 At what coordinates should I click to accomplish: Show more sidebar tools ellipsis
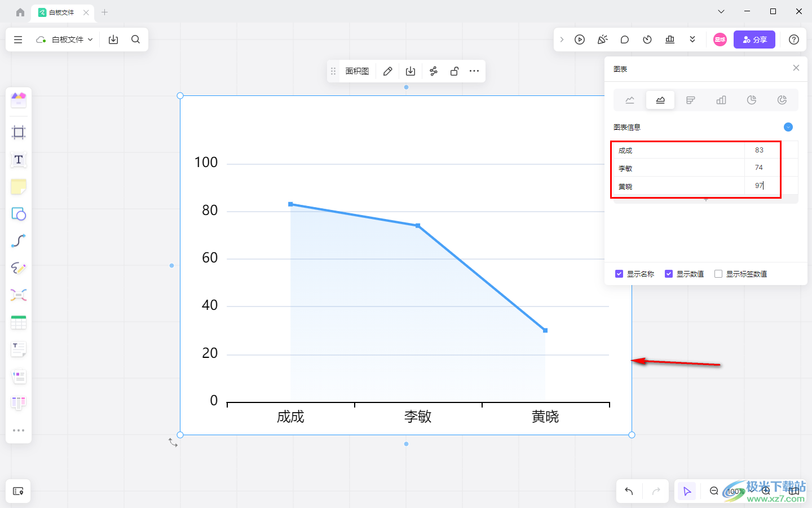[19, 430]
